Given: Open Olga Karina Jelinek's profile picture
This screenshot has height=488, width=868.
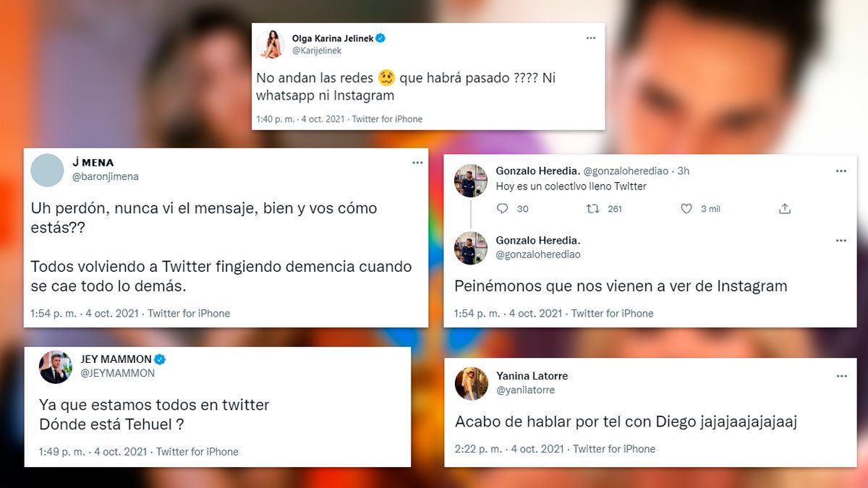Looking at the screenshot, I should click(x=271, y=45).
